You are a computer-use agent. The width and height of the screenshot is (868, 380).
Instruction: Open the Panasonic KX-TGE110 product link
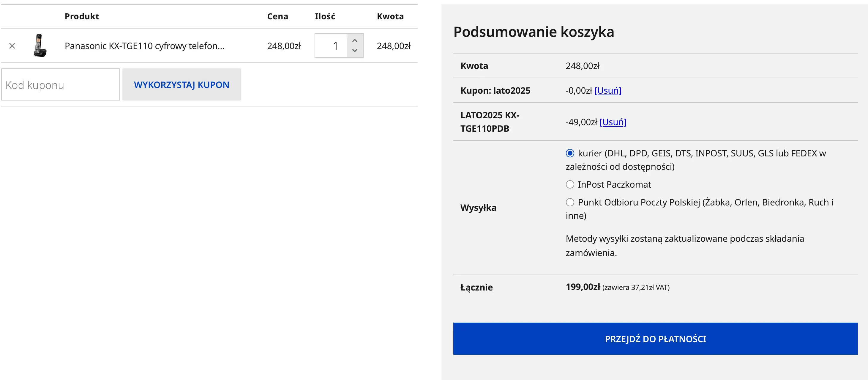click(144, 46)
